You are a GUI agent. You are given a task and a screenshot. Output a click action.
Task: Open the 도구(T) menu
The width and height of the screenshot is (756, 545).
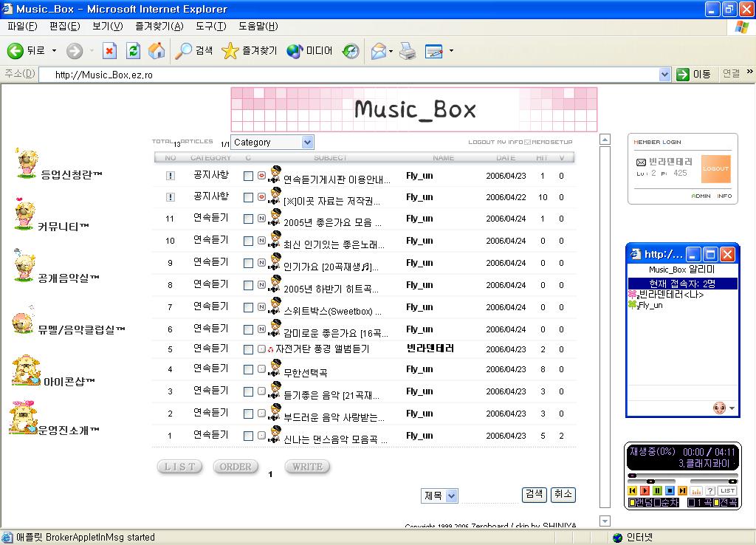pyautogui.click(x=210, y=26)
